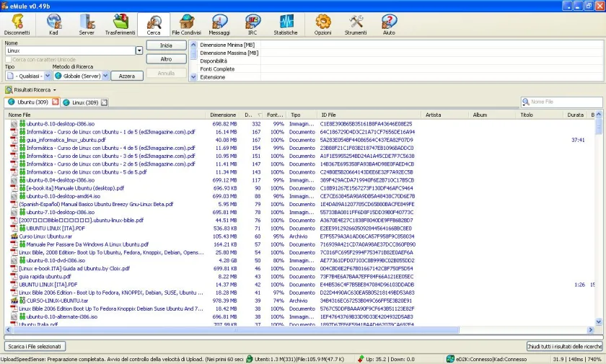View the Statistiche statistics icon
This screenshot has width=606, height=364.
[x=286, y=25]
